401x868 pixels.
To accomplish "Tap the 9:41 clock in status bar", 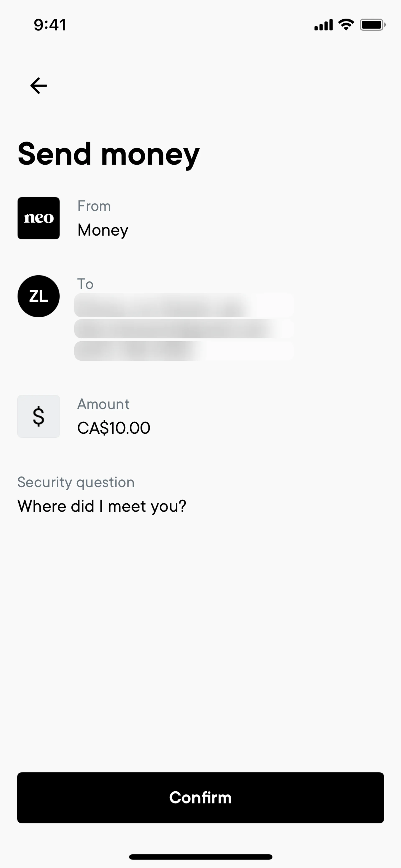I will (50, 25).
